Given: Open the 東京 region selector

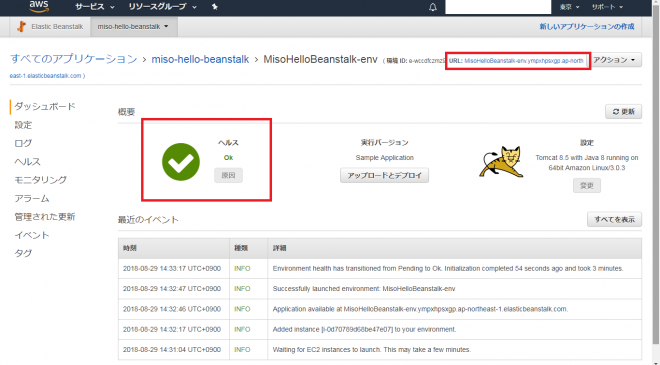Looking at the screenshot, I should (570, 7).
